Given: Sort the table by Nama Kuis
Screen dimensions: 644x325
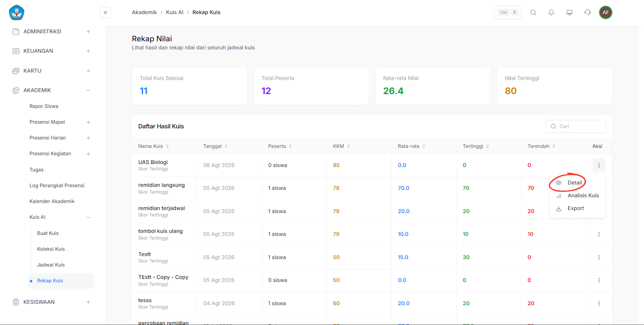Looking at the screenshot, I should tap(153, 146).
